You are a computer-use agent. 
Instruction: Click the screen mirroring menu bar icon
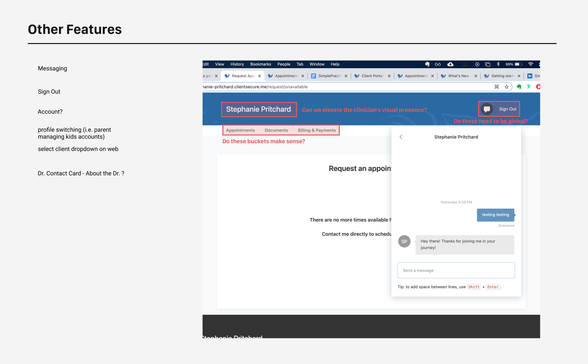coord(488,64)
